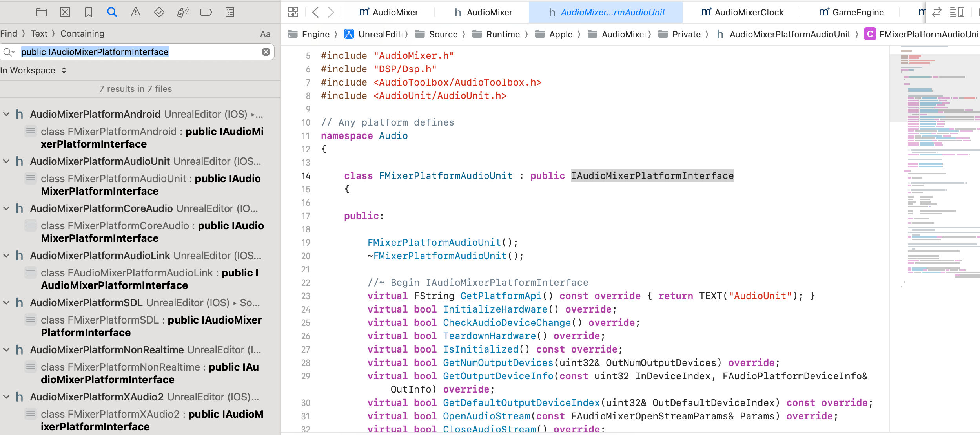The image size is (980, 435).
Task: Toggle the editor minimap options icon
Action: [x=957, y=12]
